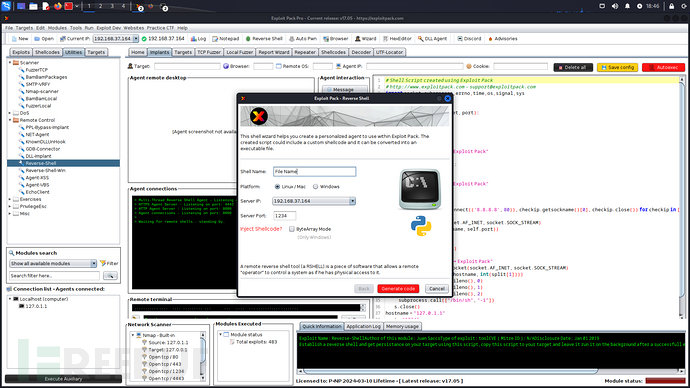The height and width of the screenshot is (388, 690).
Task: Open the file manager in taskbar
Action: tap(33, 6)
